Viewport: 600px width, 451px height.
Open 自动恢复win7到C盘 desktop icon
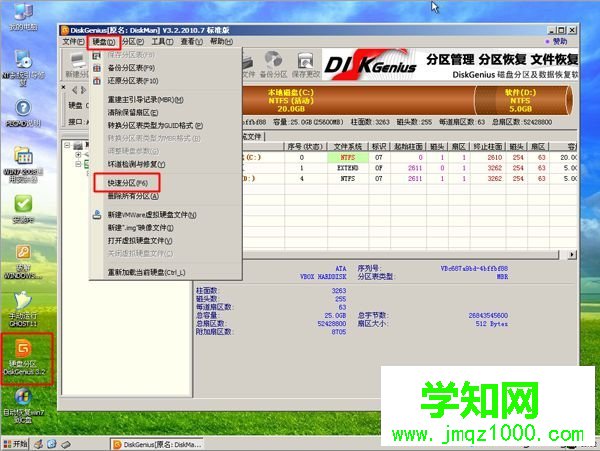click(x=23, y=406)
